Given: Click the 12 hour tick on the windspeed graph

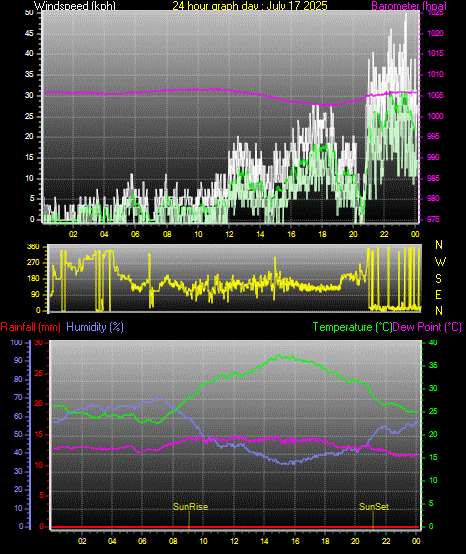Looking at the screenshot, I should point(229,234).
